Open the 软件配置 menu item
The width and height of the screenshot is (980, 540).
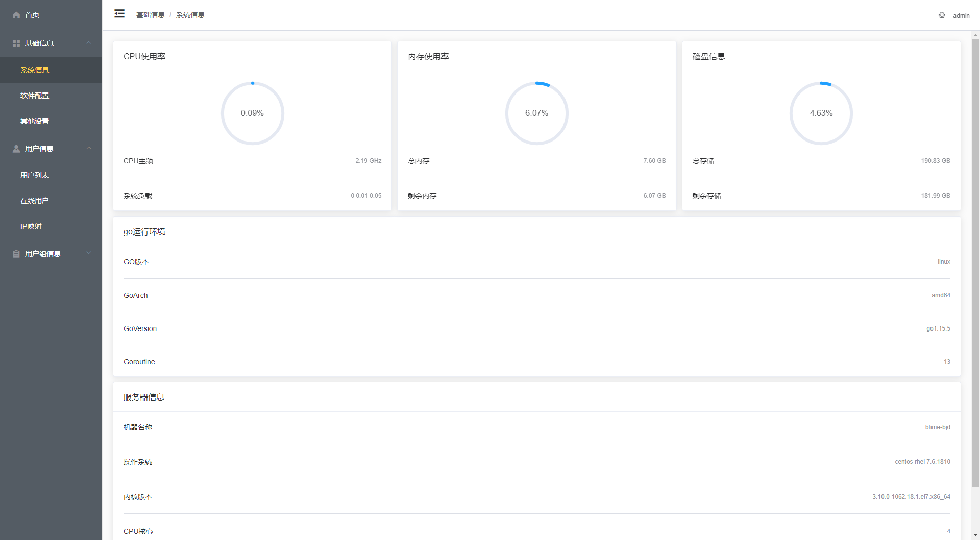[x=35, y=96]
